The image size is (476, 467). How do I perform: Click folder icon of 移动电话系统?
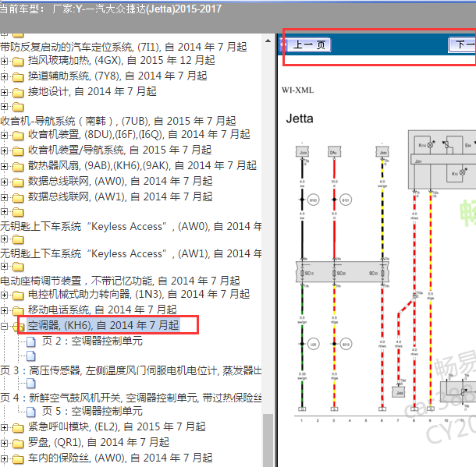point(18,311)
